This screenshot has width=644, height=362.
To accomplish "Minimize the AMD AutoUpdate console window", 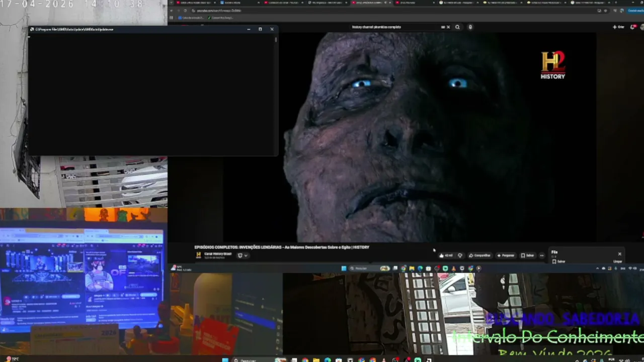I will (x=249, y=29).
